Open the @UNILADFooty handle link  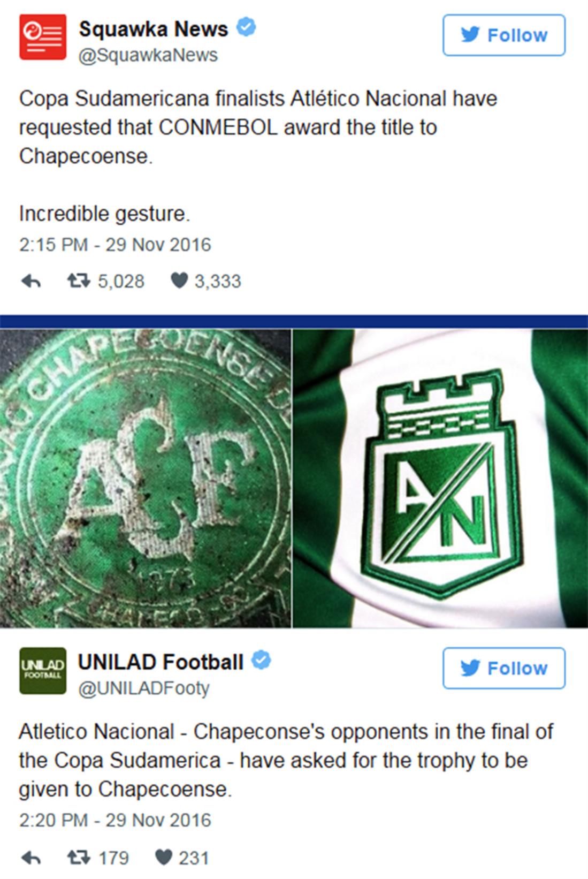[x=144, y=688]
